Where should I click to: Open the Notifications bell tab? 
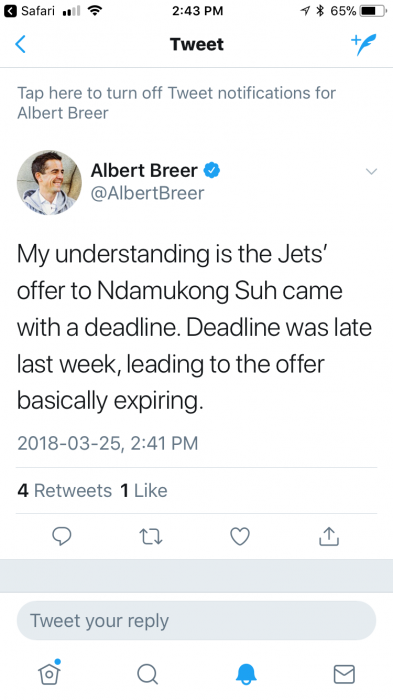tap(246, 674)
